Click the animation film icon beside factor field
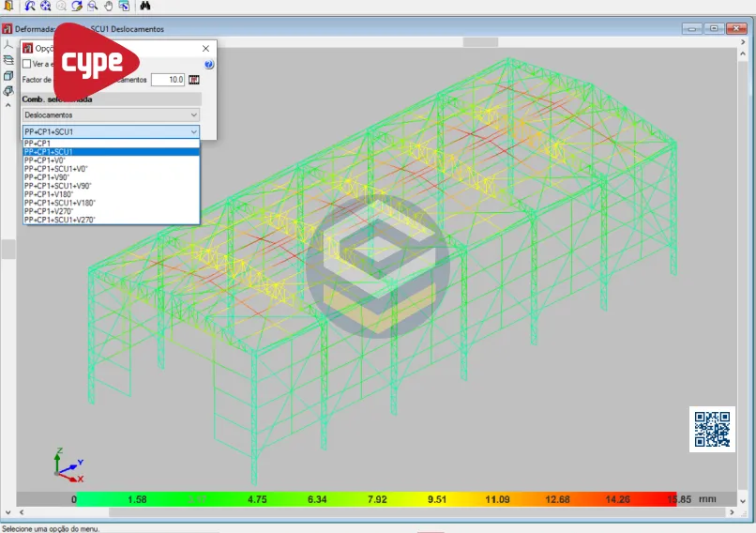756x533 pixels. (194, 80)
